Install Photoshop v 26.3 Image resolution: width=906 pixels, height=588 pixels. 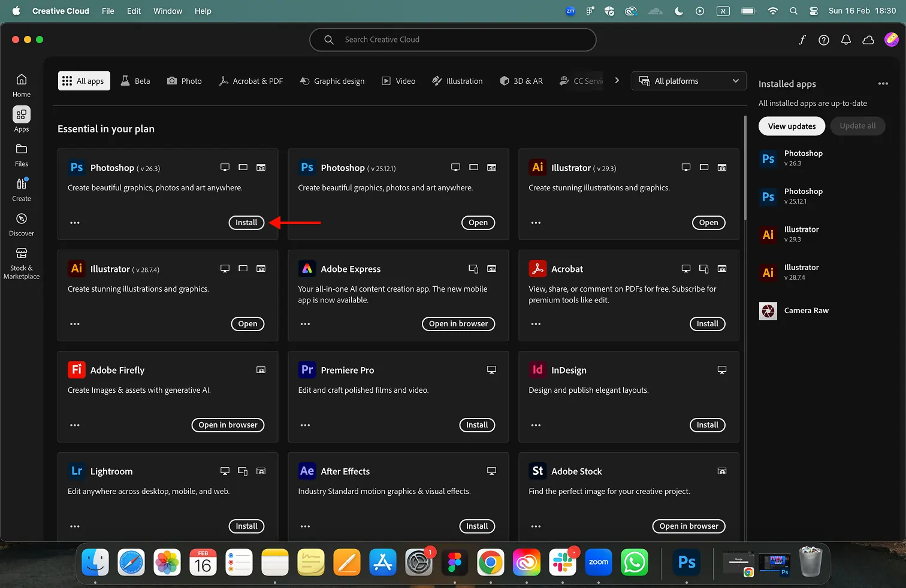tap(246, 223)
